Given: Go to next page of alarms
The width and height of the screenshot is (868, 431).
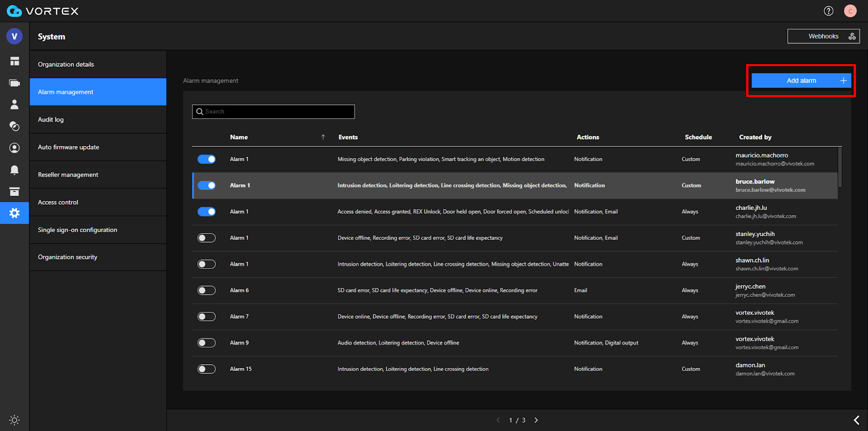Looking at the screenshot, I should 536,420.
